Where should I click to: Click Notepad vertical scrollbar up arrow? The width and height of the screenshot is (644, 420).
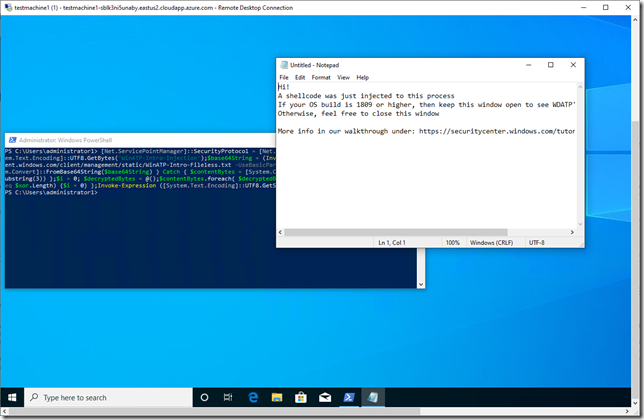coord(580,87)
